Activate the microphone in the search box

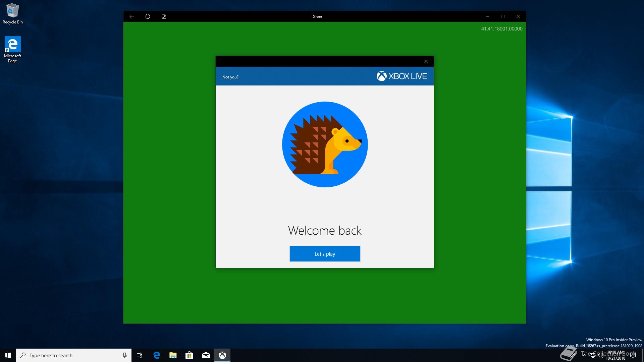[124, 355]
